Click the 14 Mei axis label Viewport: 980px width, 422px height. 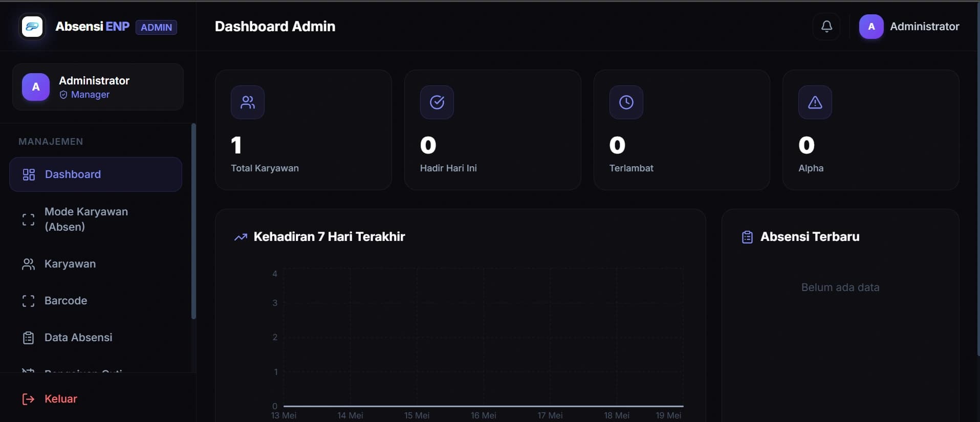point(350,415)
